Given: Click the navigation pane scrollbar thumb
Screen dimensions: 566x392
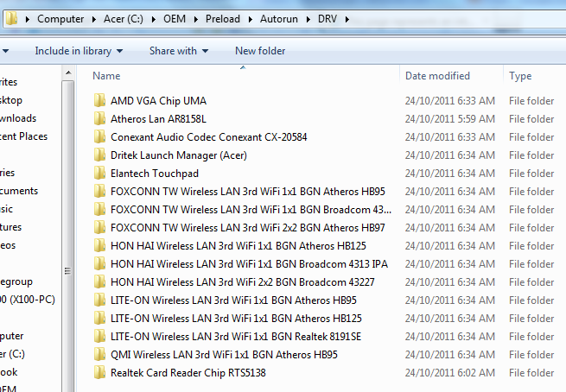Looking at the screenshot, I should [x=68, y=237].
